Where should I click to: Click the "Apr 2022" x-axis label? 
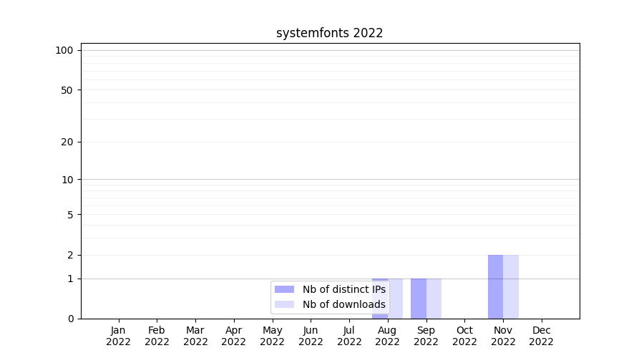coord(234,336)
